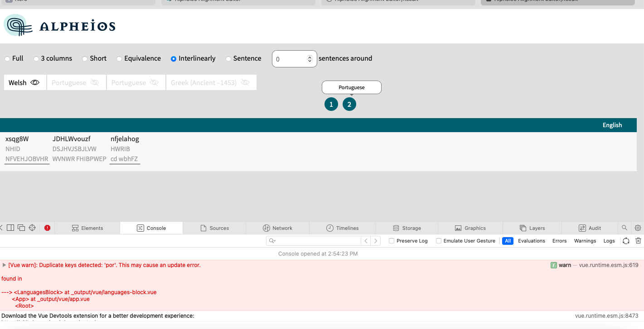Enable the Preserve Log checkbox
Image resolution: width=644 pixels, height=329 pixels.
tap(391, 241)
